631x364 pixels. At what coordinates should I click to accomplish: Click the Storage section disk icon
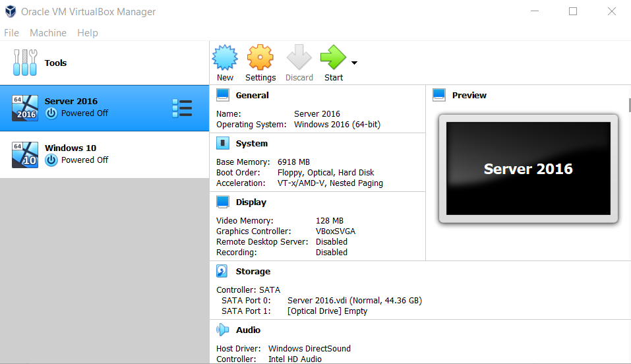(222, 271)
